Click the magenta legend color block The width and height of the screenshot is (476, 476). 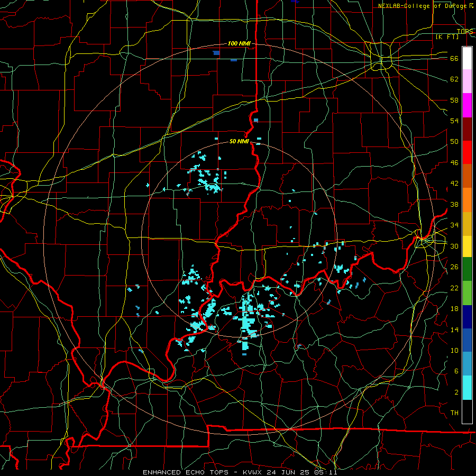click(467, 105)
